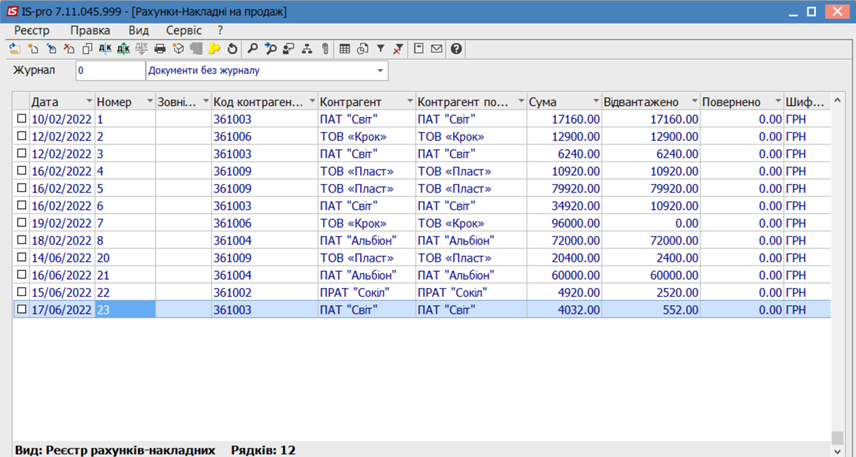856x457 pixels.
Task: Click the open folder toolbar icon
Action: click(x=15, y=49)
